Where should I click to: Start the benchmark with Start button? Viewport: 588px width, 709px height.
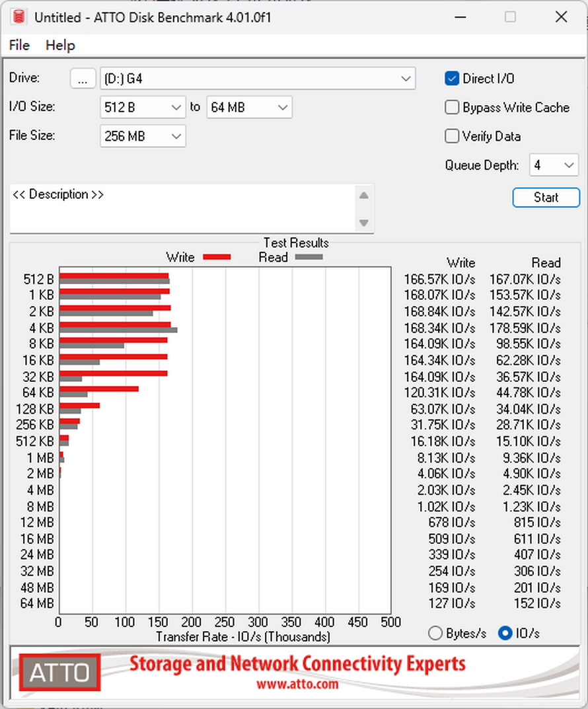(x=546, y=198)
